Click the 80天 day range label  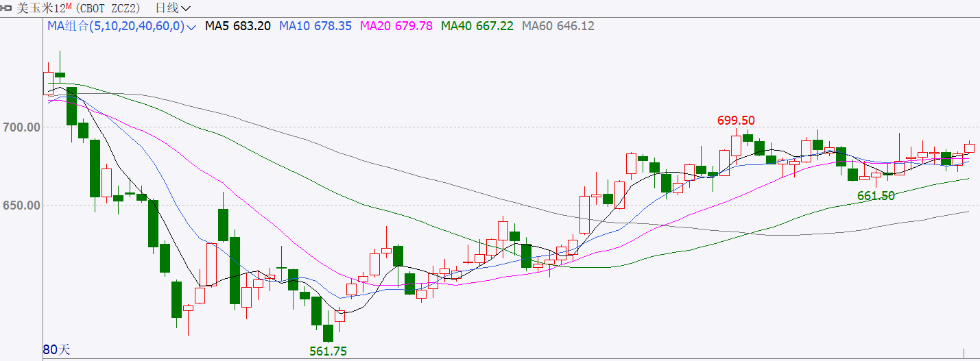point(56,349)
